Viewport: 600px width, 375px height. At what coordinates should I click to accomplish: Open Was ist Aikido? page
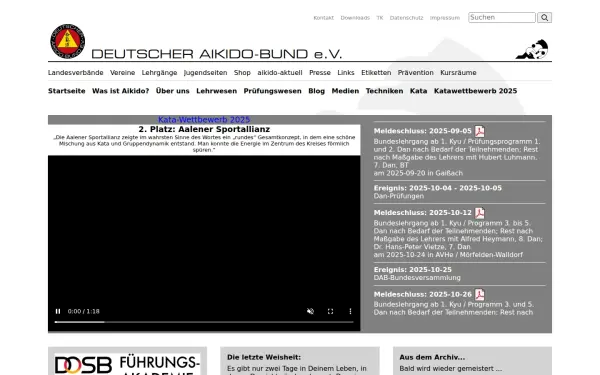(121, 91)
